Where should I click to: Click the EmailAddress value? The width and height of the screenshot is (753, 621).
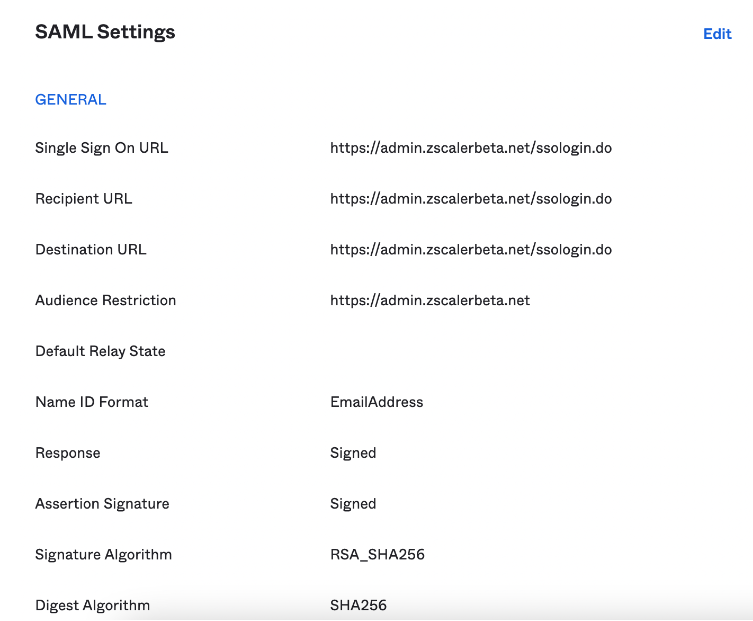[x=376, y=402]
